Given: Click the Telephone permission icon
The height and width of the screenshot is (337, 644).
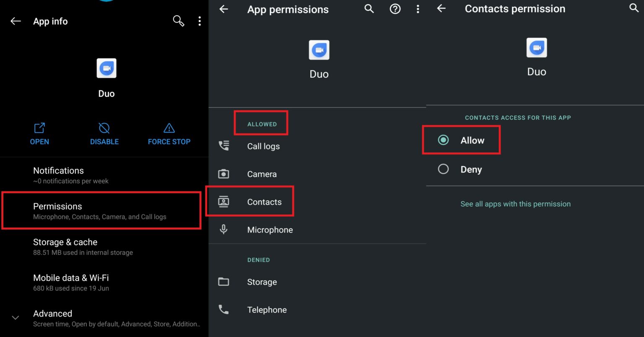Looking at the screenshot, I should pos(223,309).
